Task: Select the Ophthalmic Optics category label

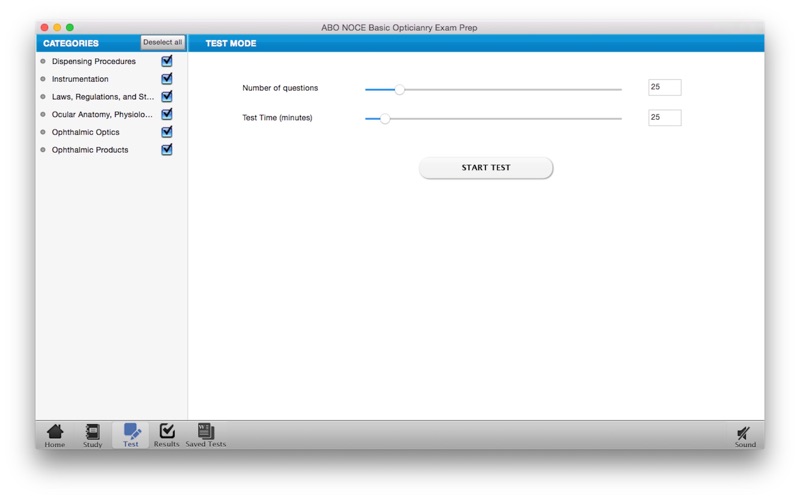Action: pyautogui.click(x=85, y=132)
